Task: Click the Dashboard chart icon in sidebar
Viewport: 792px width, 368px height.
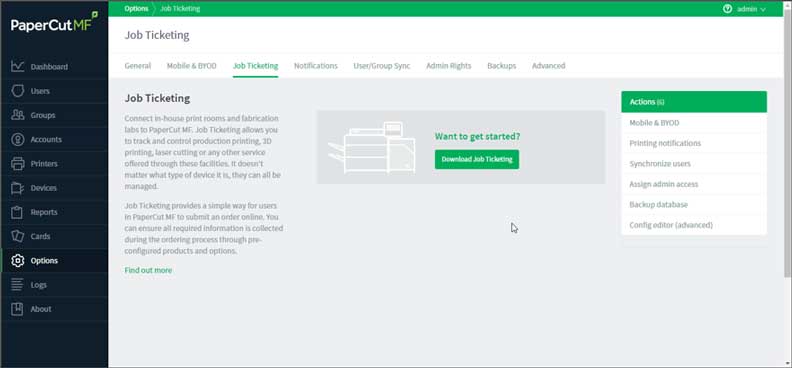Action: click(18, 67)
